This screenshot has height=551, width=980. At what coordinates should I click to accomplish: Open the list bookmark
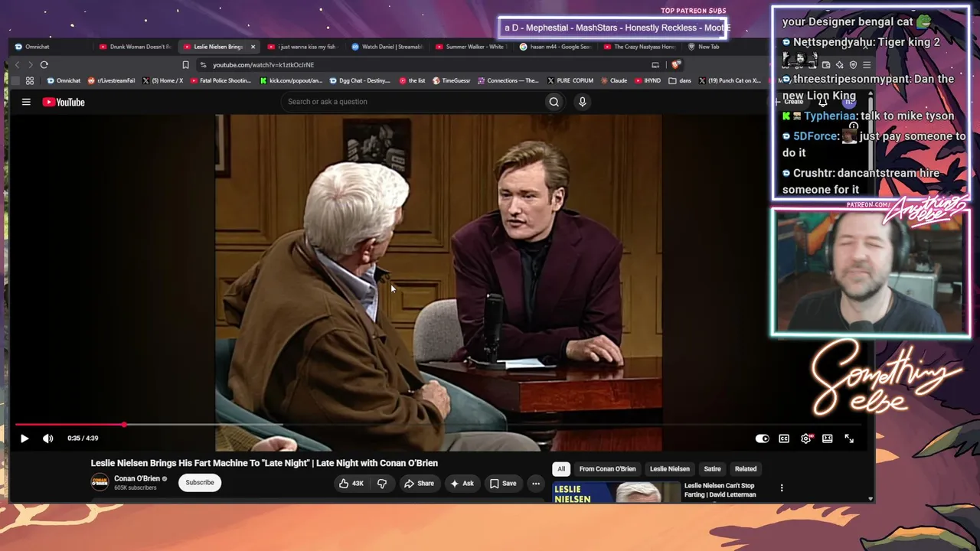[x=413, y=80]
